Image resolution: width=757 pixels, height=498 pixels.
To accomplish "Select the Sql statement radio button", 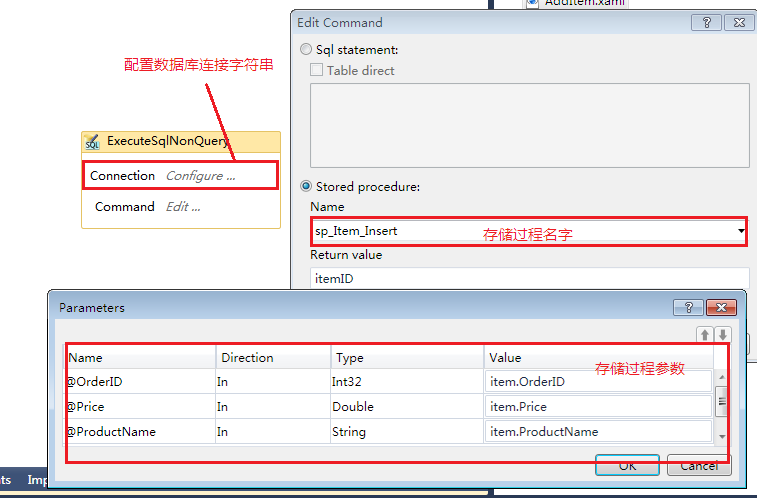I will pyautogui.click(x=306, y=49).
